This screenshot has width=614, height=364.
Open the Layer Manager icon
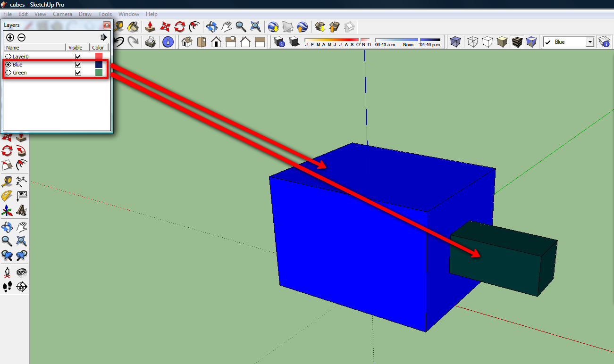[604, 42]
